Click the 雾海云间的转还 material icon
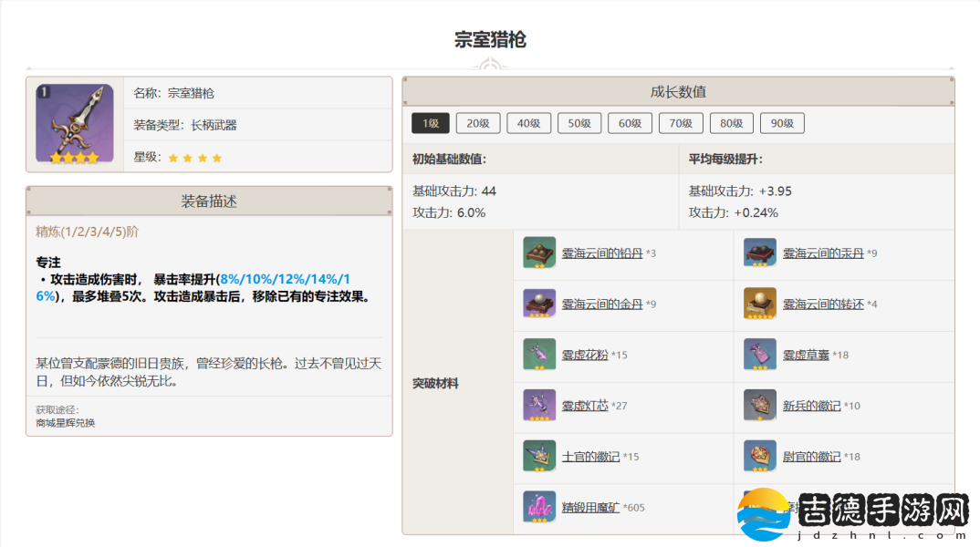980x547 pixels. click(759, 304)
